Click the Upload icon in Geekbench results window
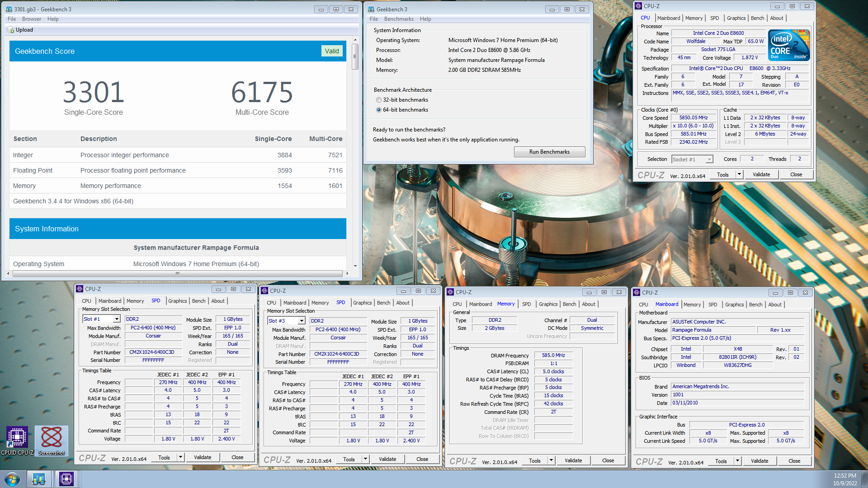 11,30
